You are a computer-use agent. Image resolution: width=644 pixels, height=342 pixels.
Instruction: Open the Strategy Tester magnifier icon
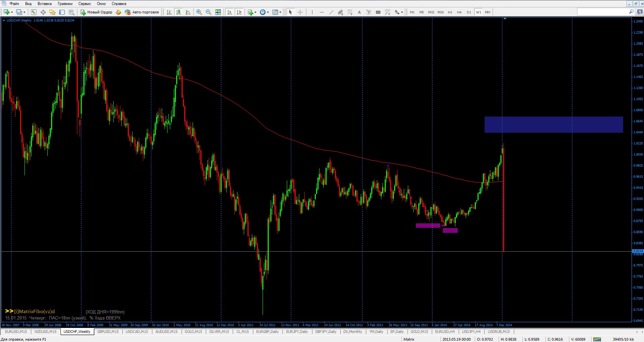[71, 12]
